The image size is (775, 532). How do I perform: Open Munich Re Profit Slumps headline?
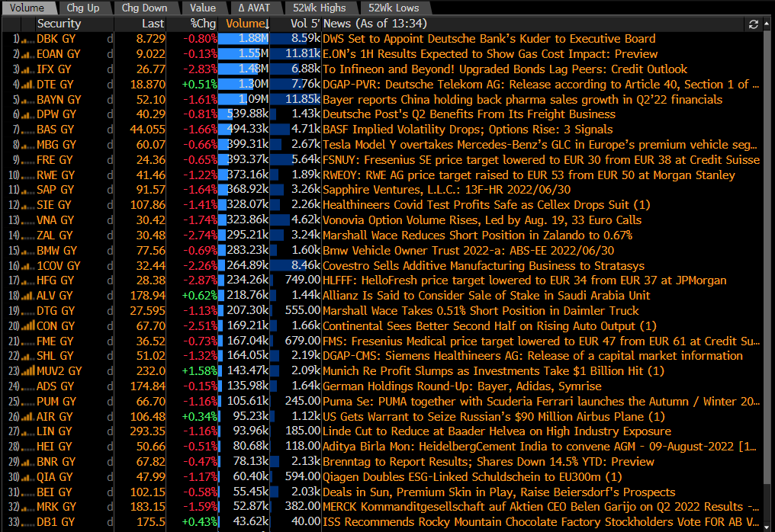(x=494, y=371)
